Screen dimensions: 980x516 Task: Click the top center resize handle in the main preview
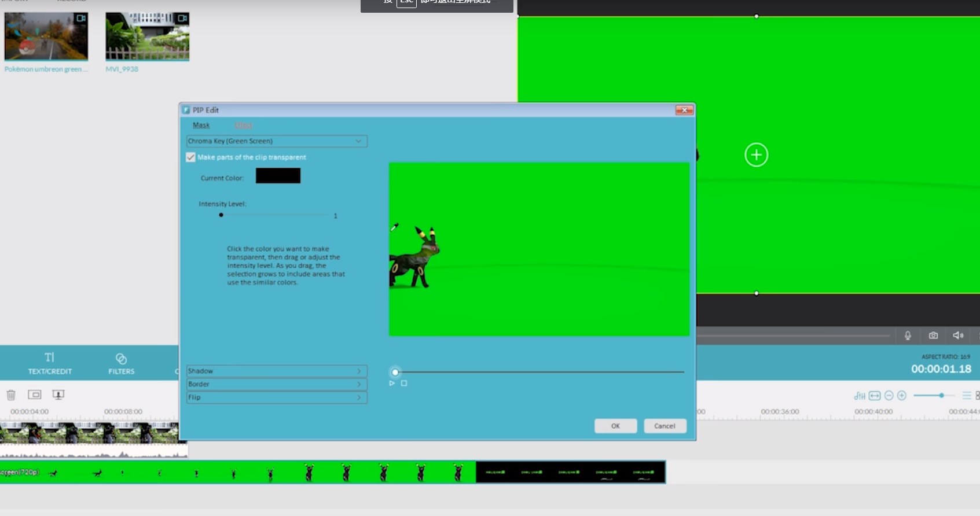(x=757, y=16)
